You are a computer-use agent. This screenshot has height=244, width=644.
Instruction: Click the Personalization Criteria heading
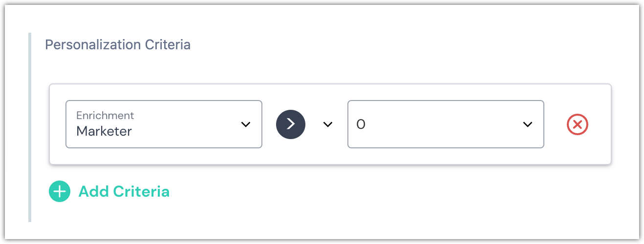[x=118, y=45]
